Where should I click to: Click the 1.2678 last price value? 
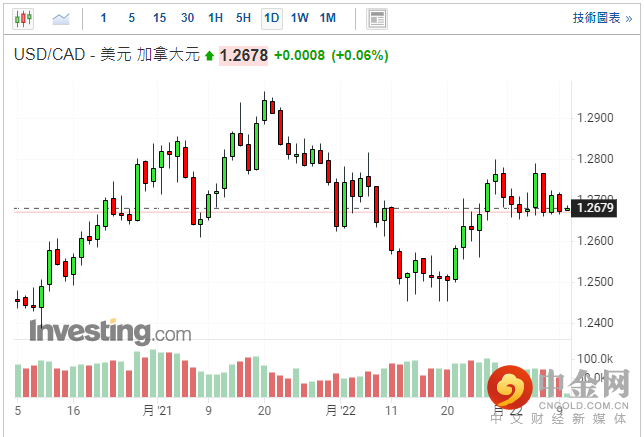pyautogui.click(x=244, y=56)
